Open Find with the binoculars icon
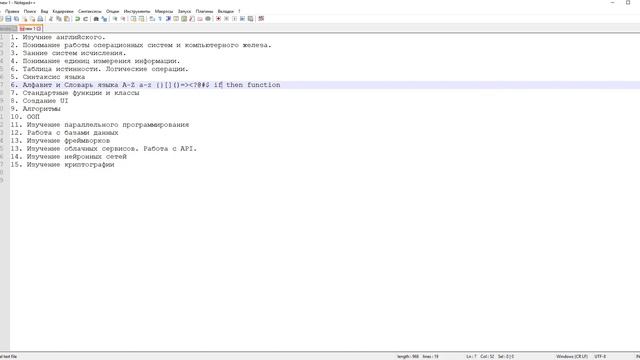Viewport: 640px width, 360px height. 96,19
